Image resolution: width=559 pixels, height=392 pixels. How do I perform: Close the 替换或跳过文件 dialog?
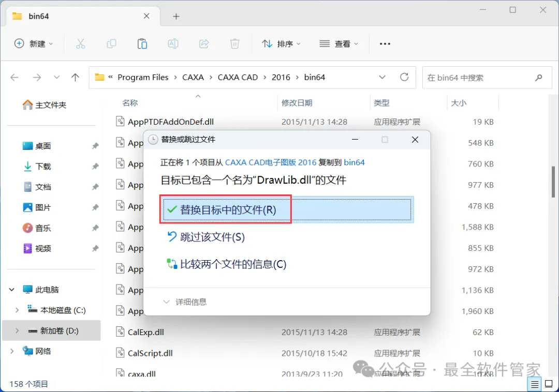[x=415, y=140]
